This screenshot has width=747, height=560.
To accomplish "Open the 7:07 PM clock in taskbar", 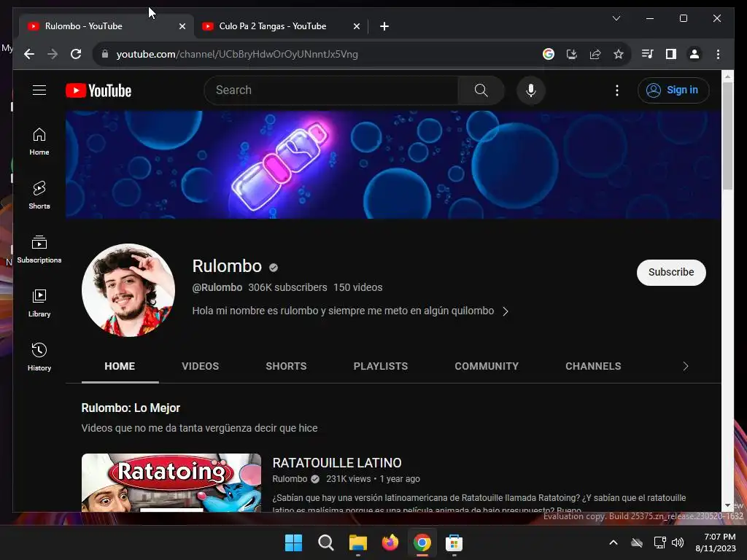I will coord(716,542).
